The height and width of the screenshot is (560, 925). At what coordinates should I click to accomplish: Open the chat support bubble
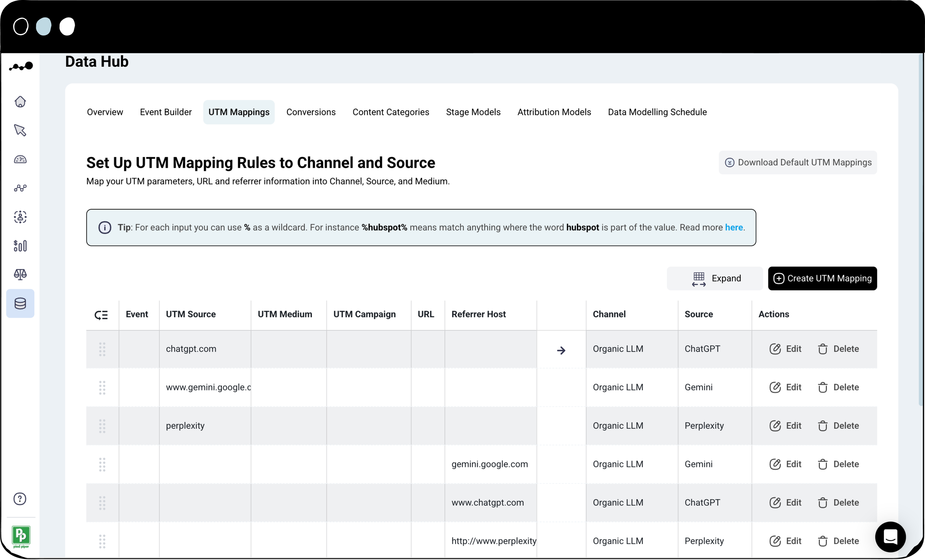point(891,537)
